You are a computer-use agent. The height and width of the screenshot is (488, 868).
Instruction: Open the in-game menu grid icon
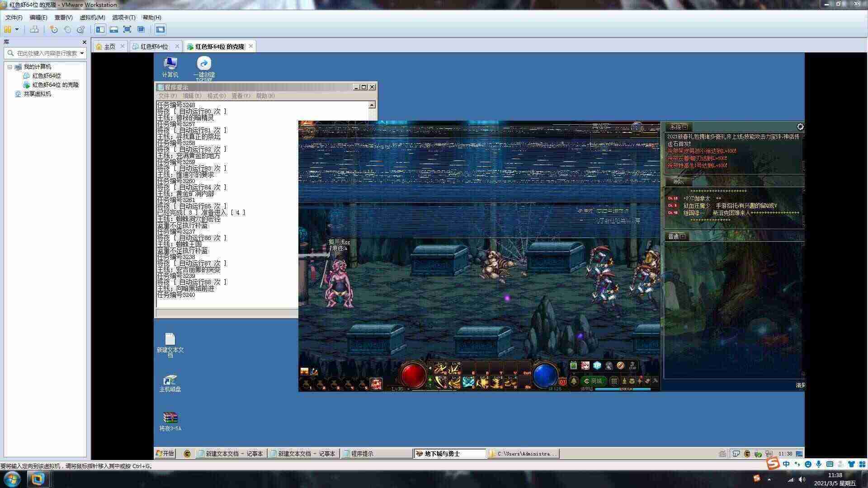[x=613, y=381]
